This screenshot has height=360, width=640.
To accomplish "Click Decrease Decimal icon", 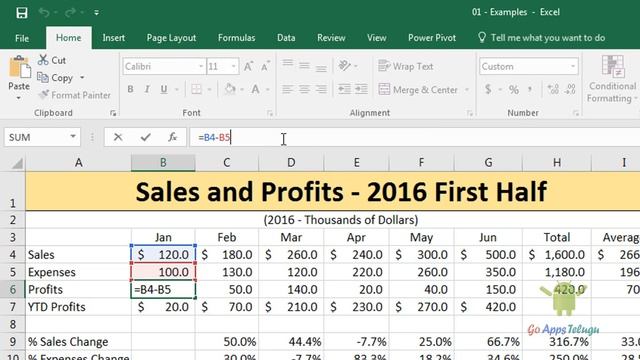I will (571, 89).
